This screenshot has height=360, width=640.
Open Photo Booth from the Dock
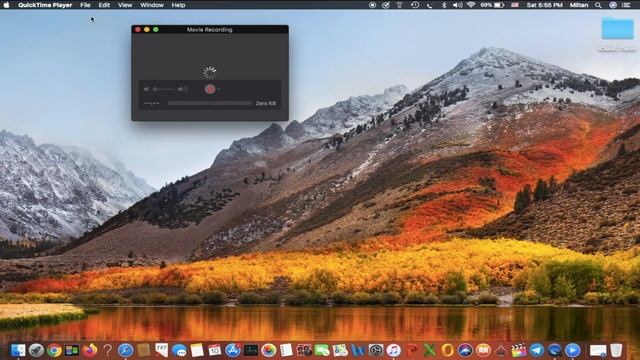[304, 350]
